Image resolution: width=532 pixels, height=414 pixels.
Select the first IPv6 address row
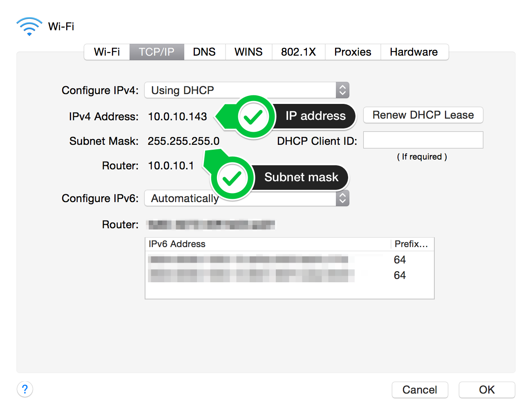coord(290,259)
